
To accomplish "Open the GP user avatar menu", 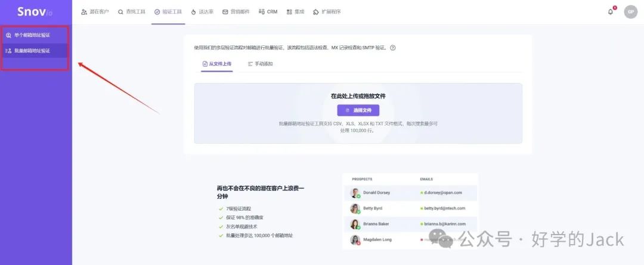I will [x=630, y=12].
